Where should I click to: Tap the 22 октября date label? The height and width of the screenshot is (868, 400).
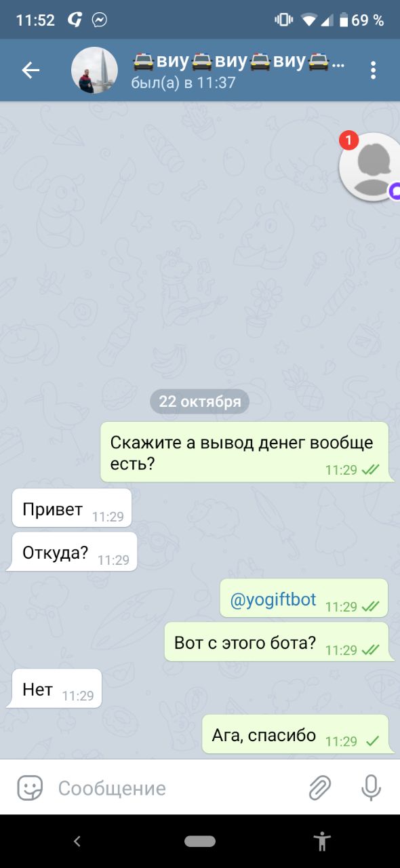pyautogui.click(x=200, y=401)
